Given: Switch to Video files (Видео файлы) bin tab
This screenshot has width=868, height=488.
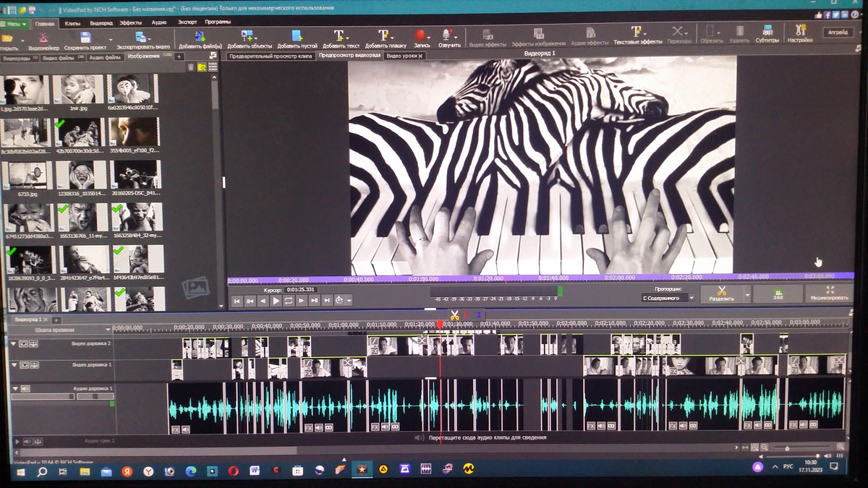Looking at the screenshot, I should point(63,56).
